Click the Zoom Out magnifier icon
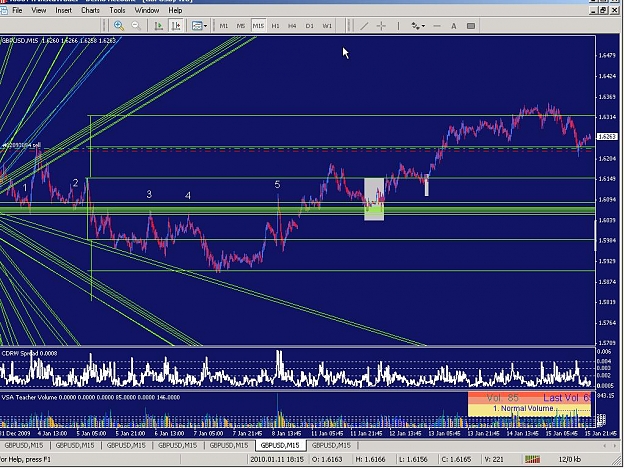 coord(136,26)
